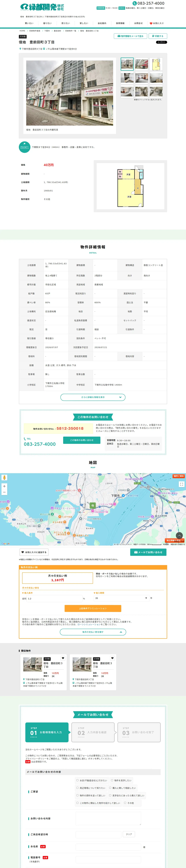
Task: Click the X ポスト share button
Action: point(161,42)
